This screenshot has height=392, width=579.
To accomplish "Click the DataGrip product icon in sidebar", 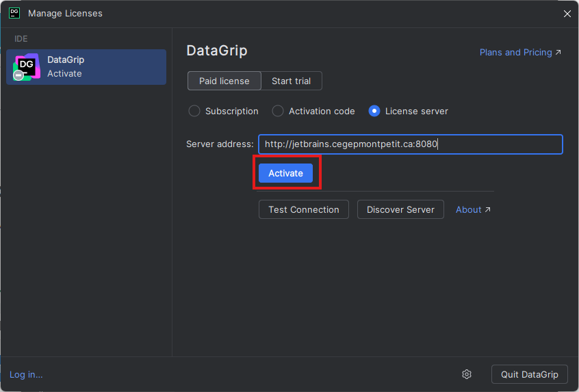I will coord(27,67).
